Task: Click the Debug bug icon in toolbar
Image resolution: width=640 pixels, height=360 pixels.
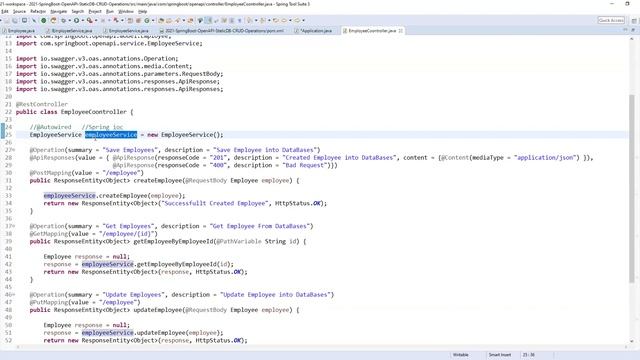Action: pyautogui.click(x=63, y=20)
